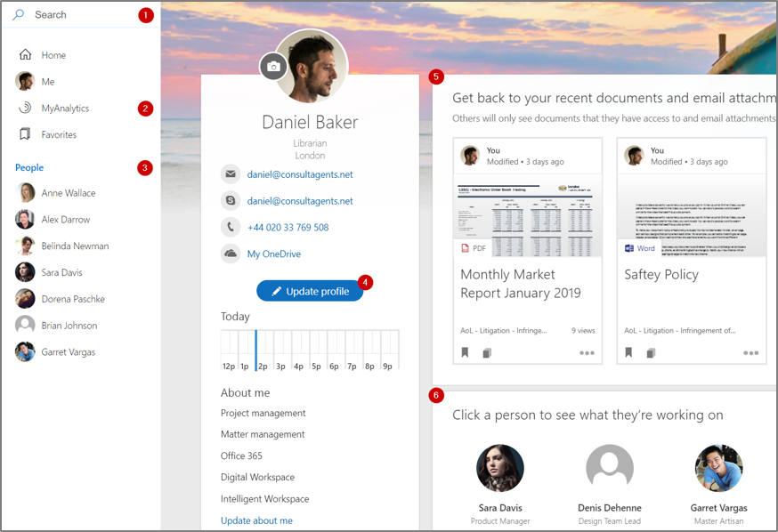Open Favorites bookmark in sidebar
The width and height of the screenshot is (778, 532).
pyautogui.click(x=58, y=135)
